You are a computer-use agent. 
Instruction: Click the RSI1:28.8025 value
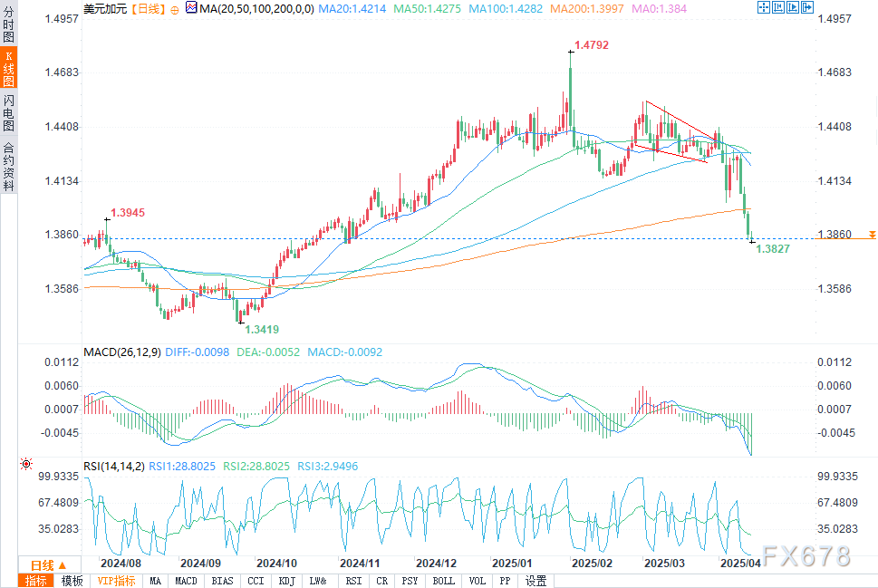click(x=182, y=467)
